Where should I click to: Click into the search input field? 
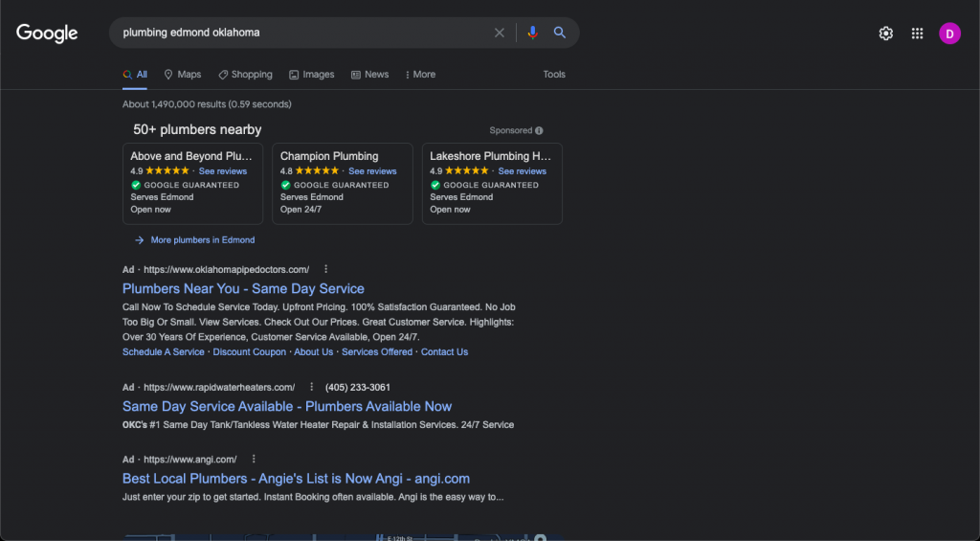pos(297,33)
